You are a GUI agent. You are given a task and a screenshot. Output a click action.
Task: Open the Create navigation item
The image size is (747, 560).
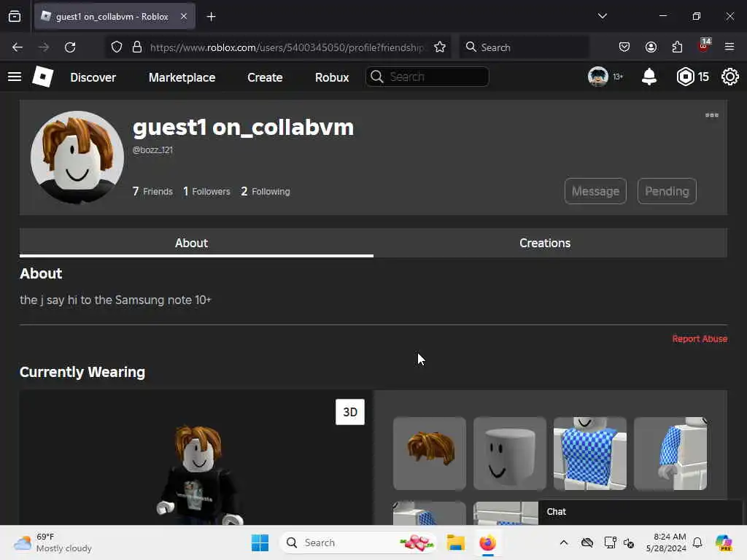[265, 77]
